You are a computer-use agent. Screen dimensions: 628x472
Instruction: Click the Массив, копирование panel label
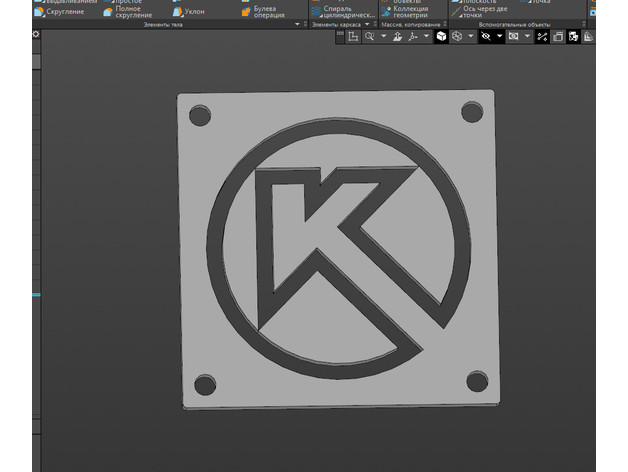click(410, 24)
